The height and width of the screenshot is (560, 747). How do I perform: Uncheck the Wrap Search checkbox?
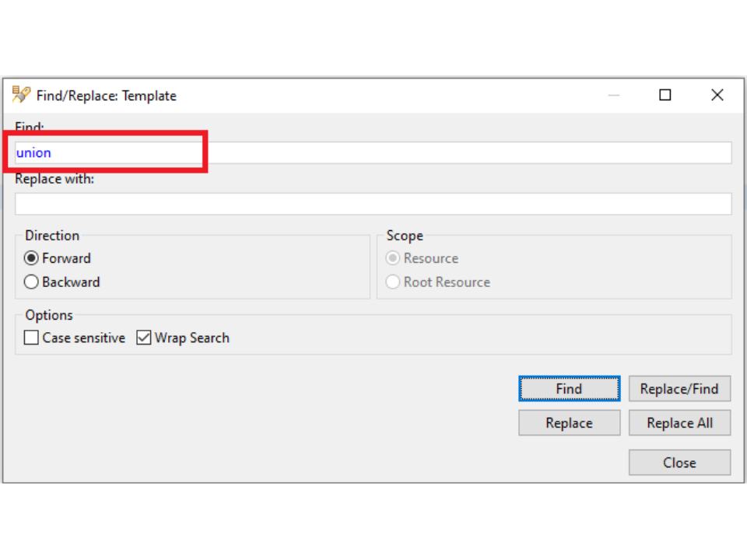click(143, 338)
